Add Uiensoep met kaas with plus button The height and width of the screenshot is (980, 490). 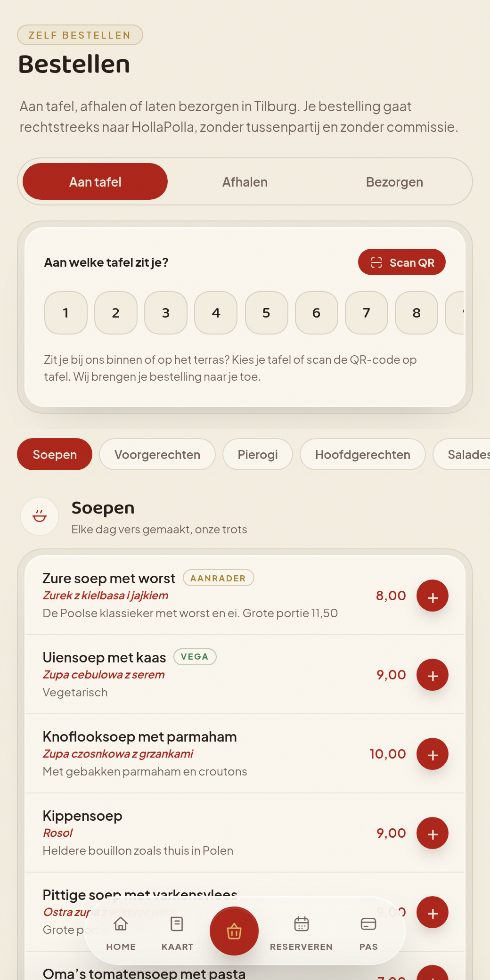tap(433, 675)
